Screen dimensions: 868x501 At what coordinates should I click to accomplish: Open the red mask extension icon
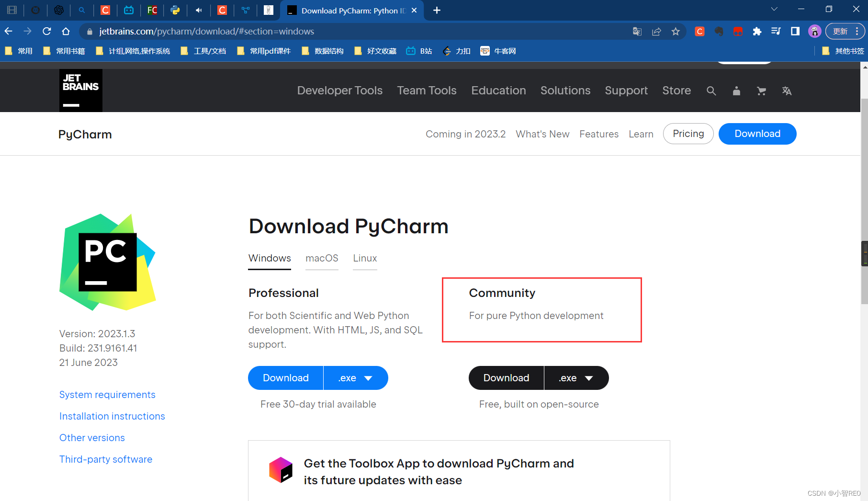(x=738, y=31)
